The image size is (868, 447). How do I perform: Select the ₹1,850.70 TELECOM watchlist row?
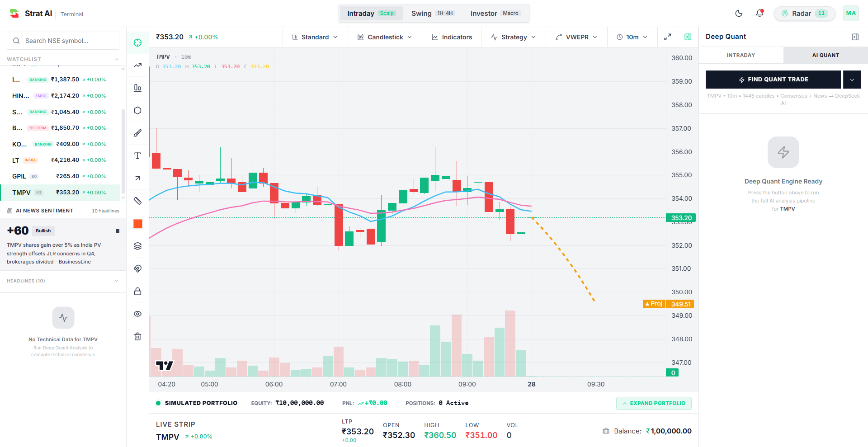[x=60, y=128]
